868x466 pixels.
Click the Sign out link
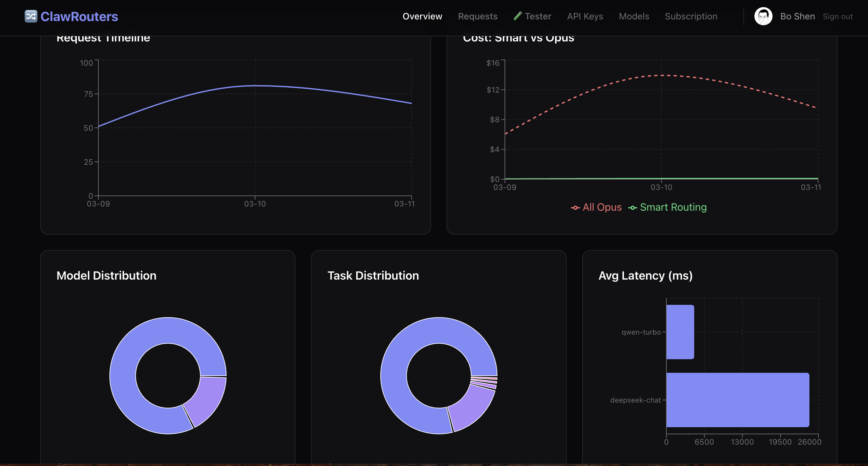point(837,17)
